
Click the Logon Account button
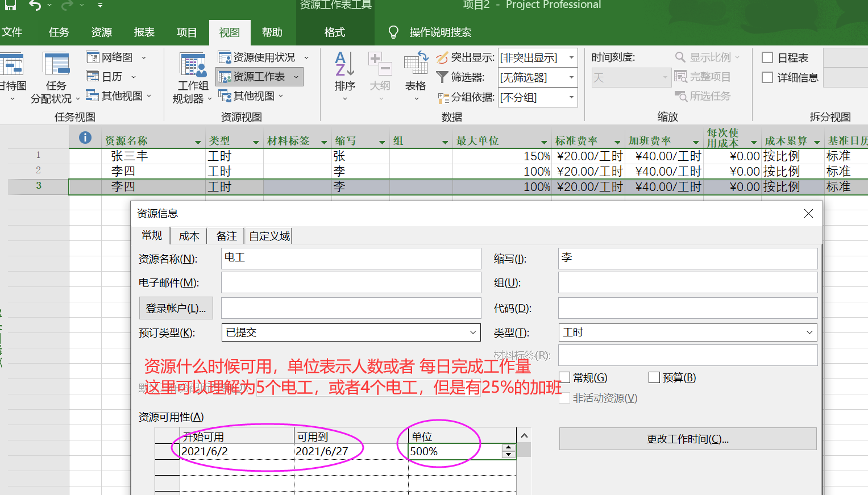(176, 308)
